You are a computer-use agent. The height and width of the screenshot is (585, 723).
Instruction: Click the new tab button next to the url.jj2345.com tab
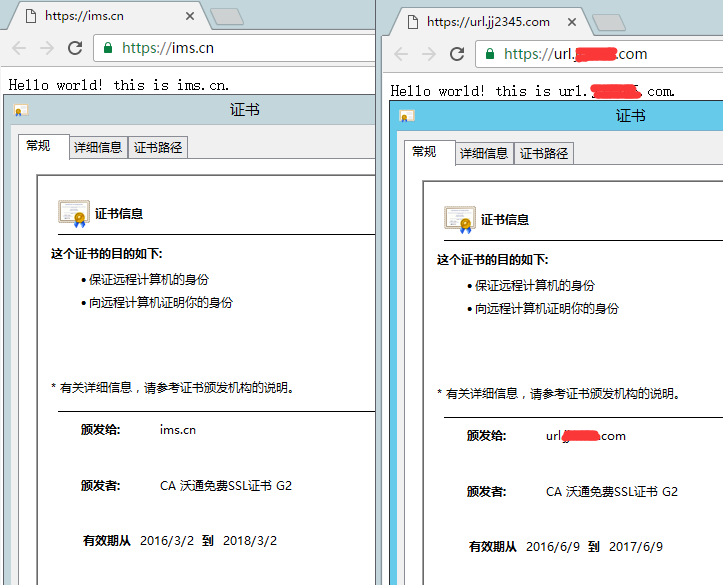click(x=608, y=22)
